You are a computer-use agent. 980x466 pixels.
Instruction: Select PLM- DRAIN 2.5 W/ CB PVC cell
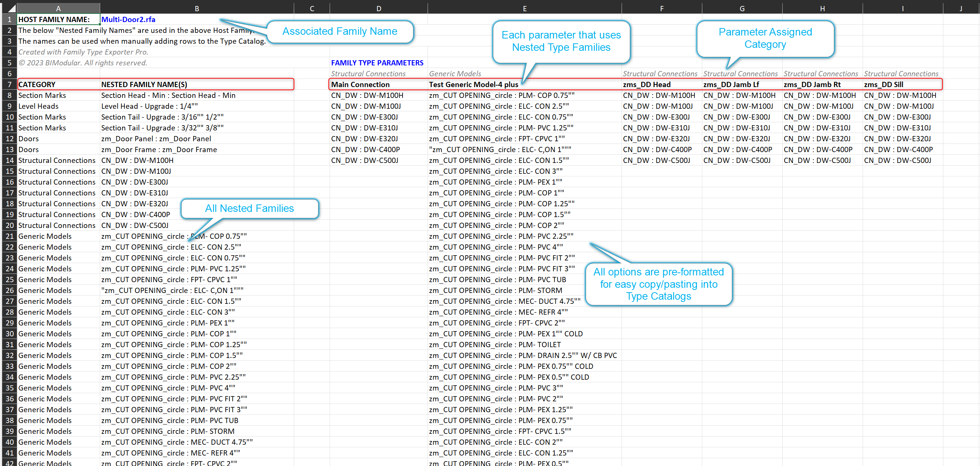tap(523, 355)
